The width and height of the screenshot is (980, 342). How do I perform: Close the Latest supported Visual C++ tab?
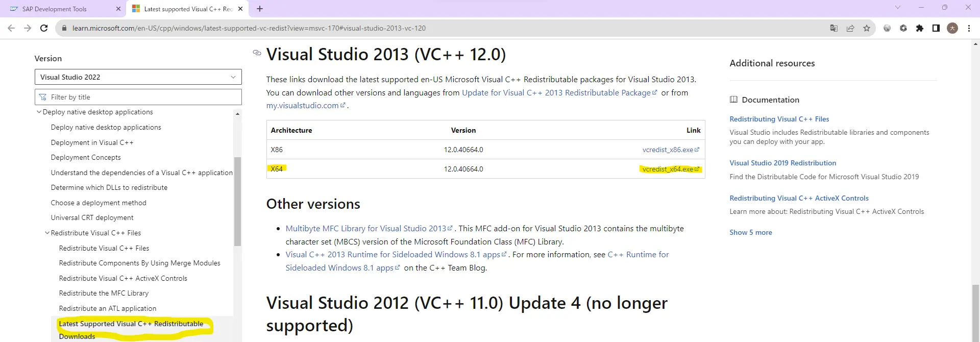pos(240,9)
